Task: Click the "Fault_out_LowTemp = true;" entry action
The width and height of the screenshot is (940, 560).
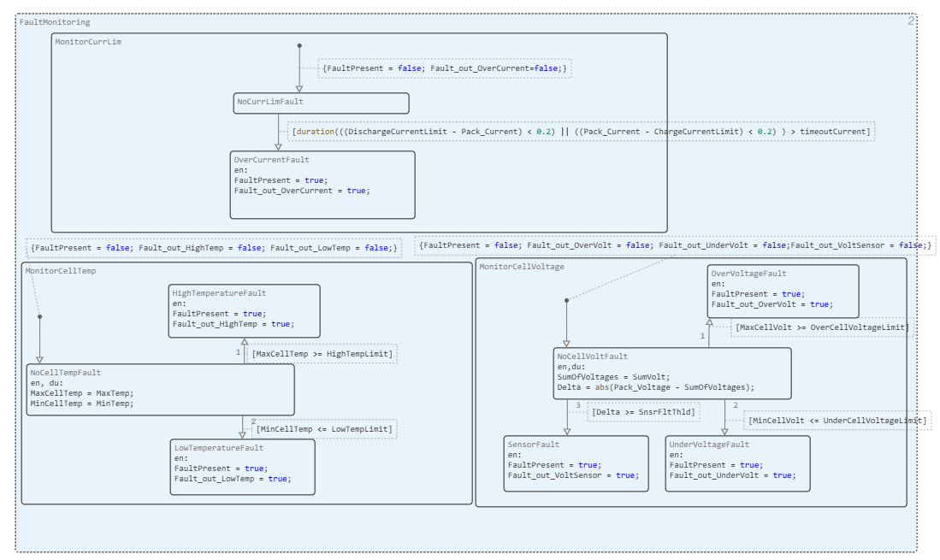Action: point(233,479)
